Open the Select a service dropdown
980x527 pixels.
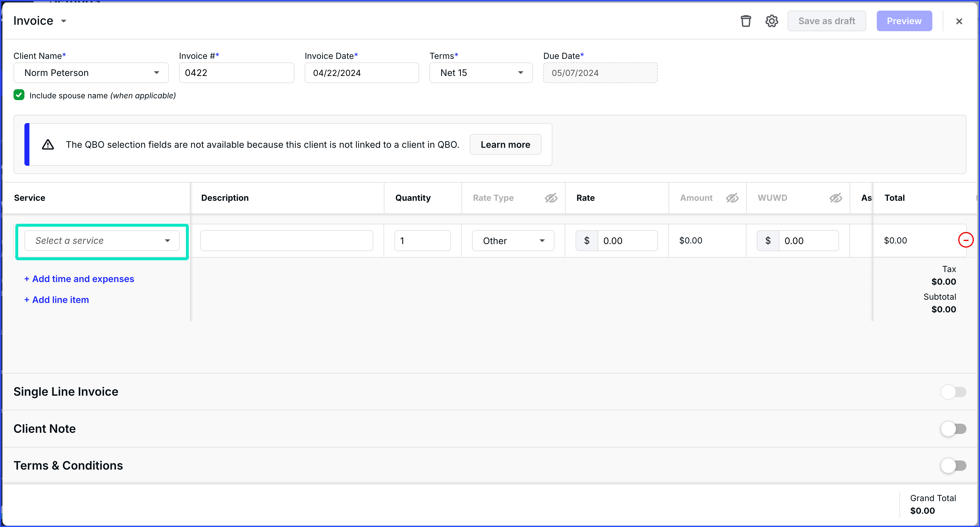click(102, 241)
